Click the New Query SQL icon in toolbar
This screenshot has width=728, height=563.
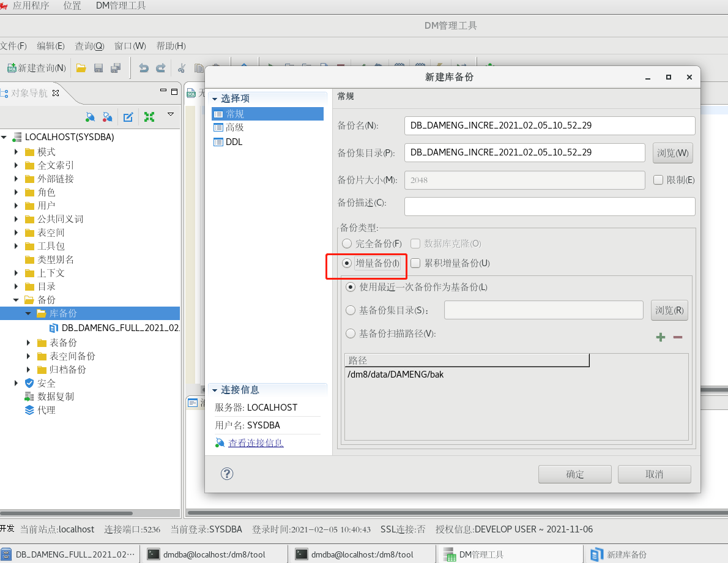tap(12, 69)
